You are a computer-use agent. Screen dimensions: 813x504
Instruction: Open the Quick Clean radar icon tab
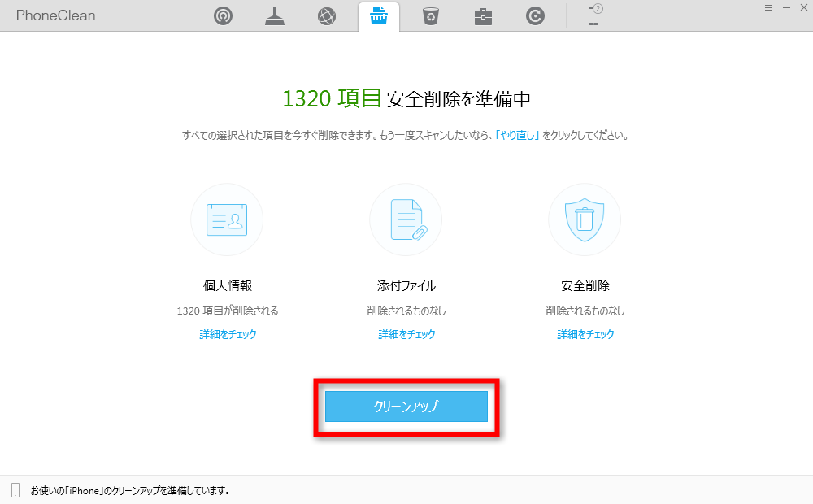tap(223, 16)
